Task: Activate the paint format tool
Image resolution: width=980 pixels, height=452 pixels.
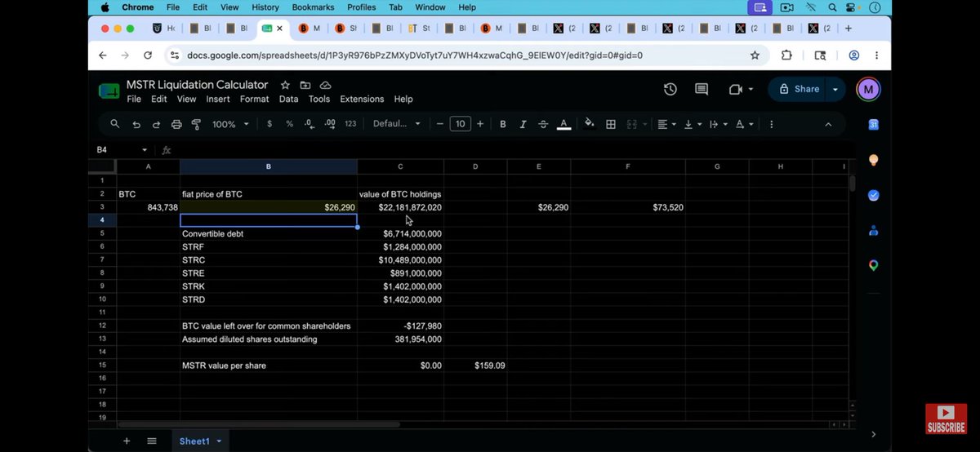Action: tap(196, 124)
